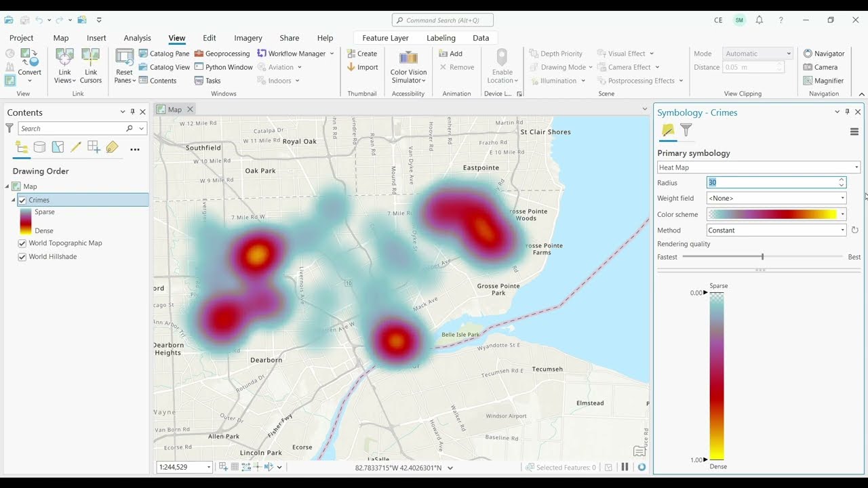Pause map drawing
This screenshot has width=868, height=488.
625,467
